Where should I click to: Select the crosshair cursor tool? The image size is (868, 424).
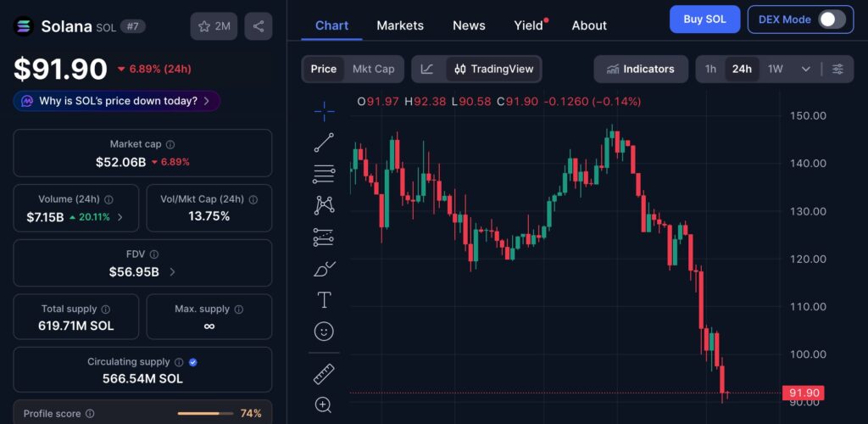[x=324, y=110]
